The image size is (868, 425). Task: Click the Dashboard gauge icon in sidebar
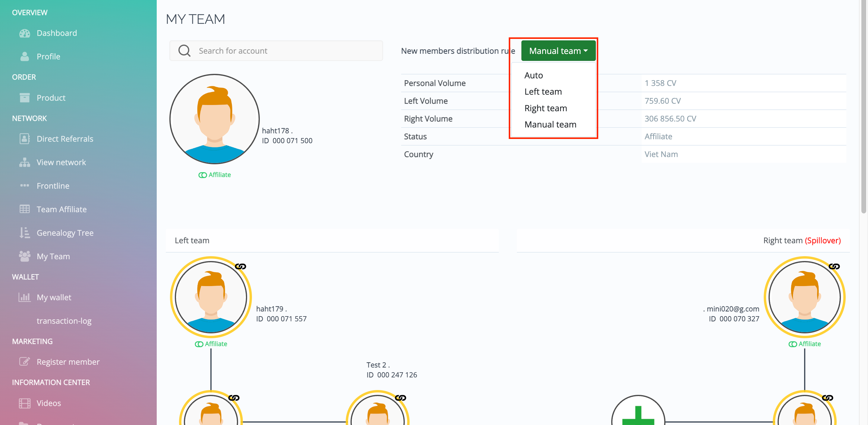pyautogui.click(x=25, y=33)
